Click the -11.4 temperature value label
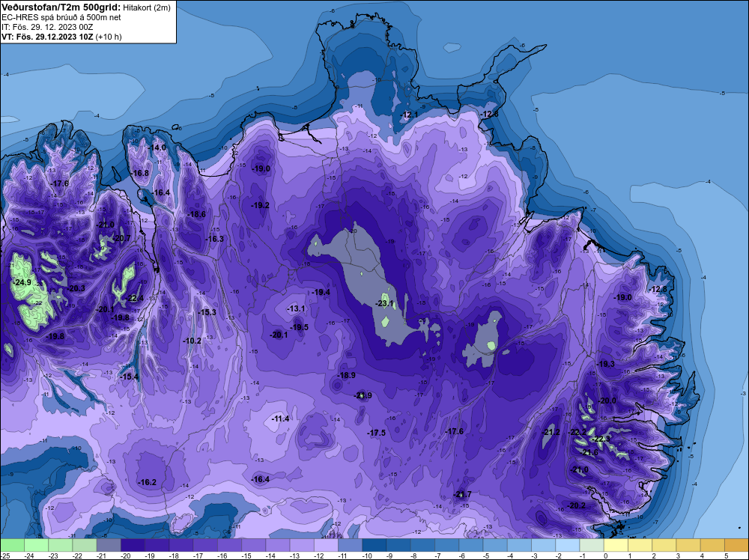This screenshot has height=560, width=749. 280,419
